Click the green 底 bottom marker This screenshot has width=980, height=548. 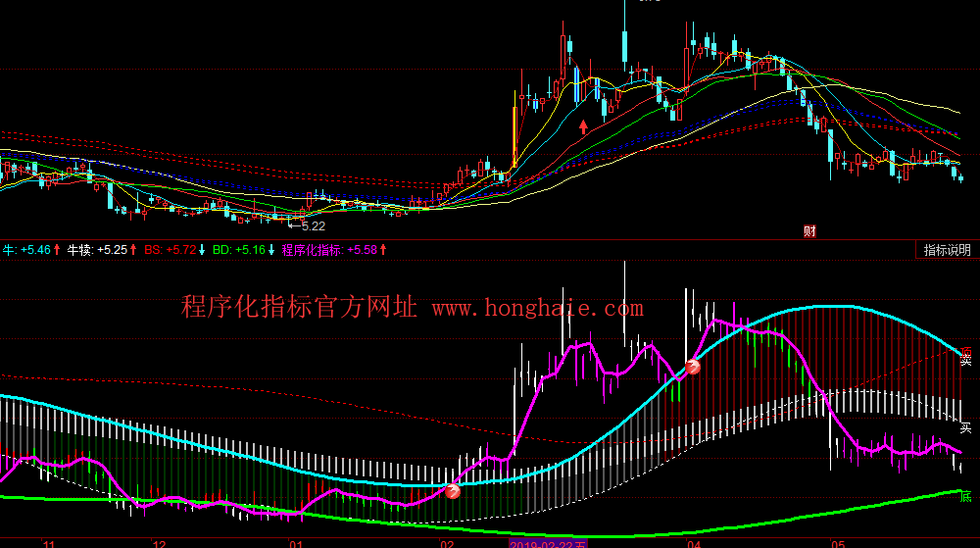[x=965, y=497]
